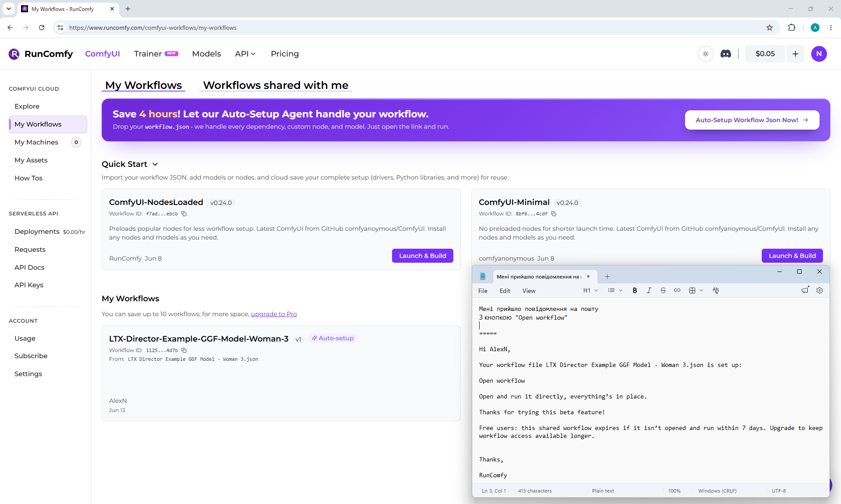
Task: Add a new Notepad tab
Action: (607, 277)
